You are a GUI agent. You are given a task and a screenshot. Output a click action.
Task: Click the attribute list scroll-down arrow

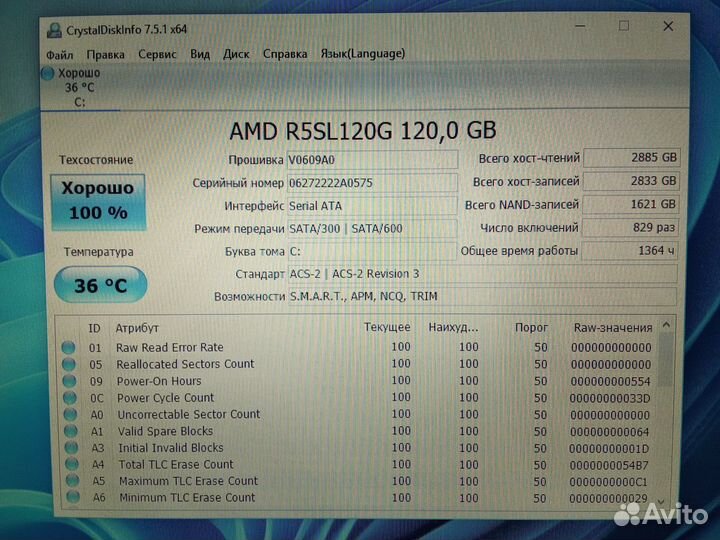tap(662, 501)
